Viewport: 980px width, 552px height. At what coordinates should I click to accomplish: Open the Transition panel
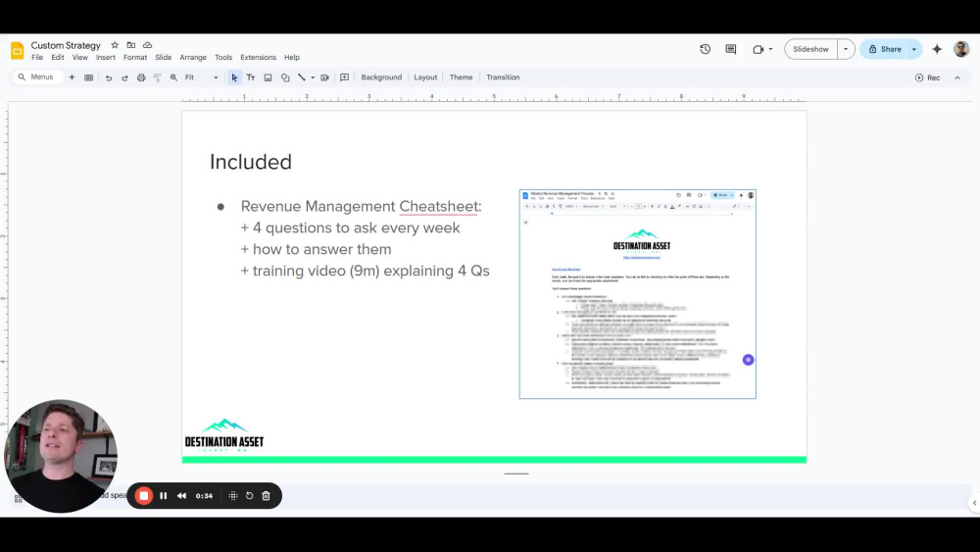point(503,77)
